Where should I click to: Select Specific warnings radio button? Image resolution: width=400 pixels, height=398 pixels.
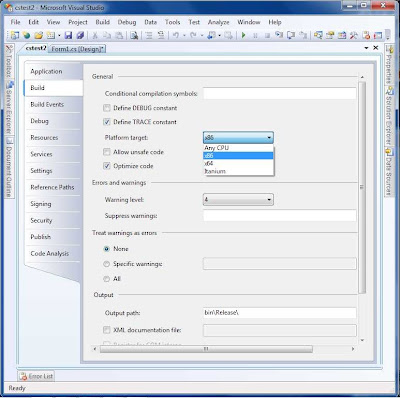pyautogui.click(x=107, y=264)
